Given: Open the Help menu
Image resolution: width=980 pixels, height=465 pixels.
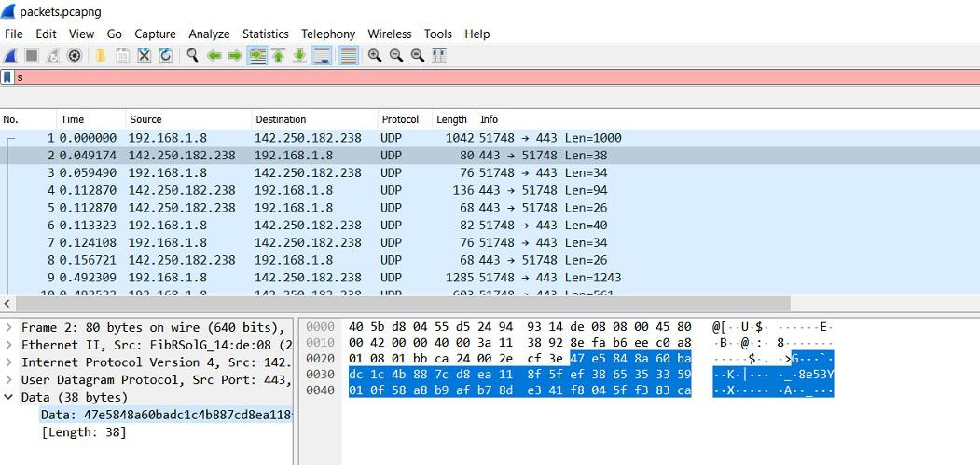Looking at the screenshot, I should pyautogui.click(x=476, y=34).
